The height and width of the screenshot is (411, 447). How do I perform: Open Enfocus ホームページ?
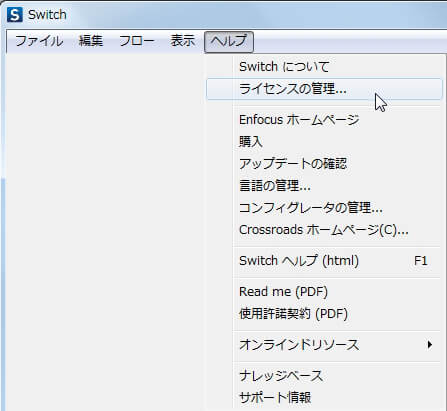324,120
